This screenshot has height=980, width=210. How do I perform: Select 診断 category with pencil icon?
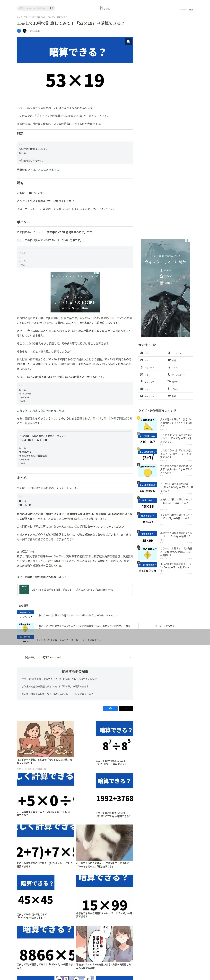click(180, 396)
